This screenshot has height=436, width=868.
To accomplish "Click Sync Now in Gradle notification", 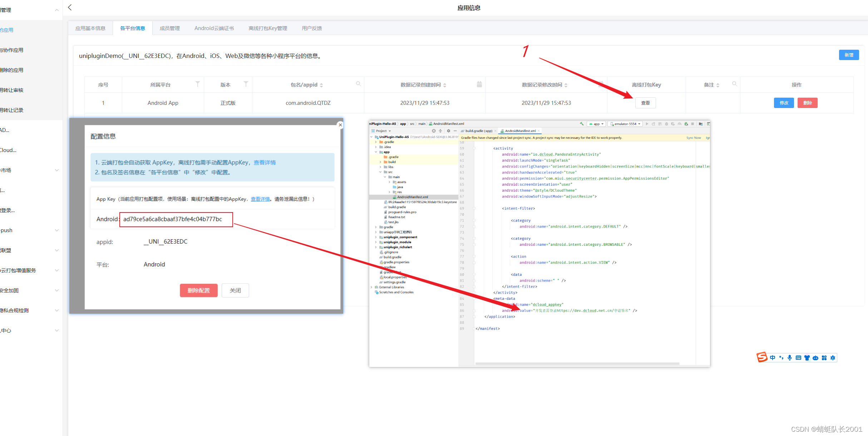I will [694, 138].
